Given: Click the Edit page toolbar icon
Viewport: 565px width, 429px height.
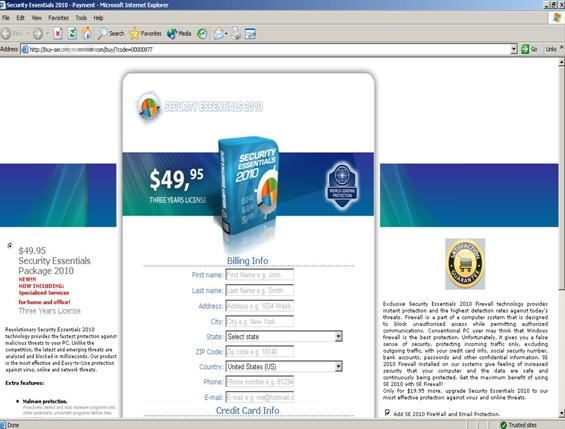Looking at the screenshot, I should point(250,34).
